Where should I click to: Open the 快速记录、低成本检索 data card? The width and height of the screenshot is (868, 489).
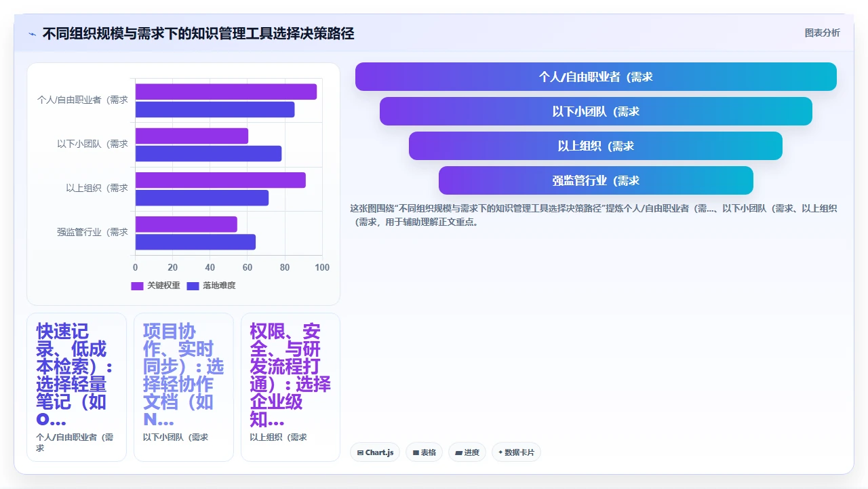point(77,387)
